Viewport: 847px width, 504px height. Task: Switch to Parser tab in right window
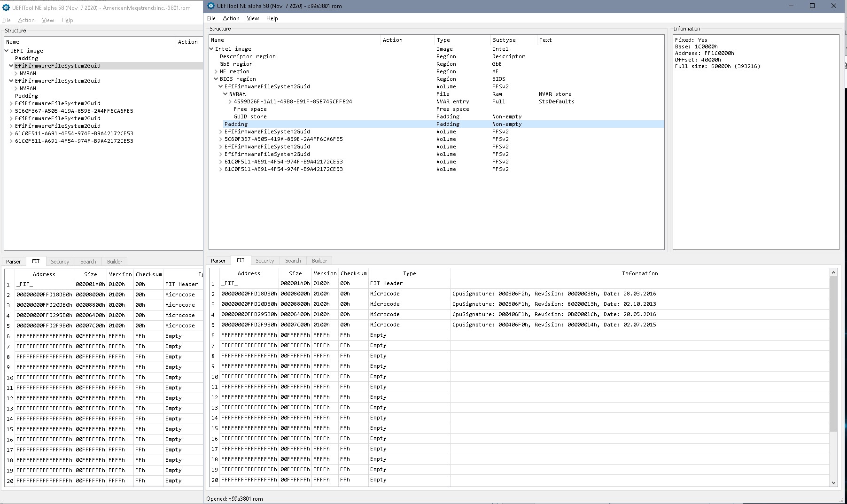coord(218,261)
